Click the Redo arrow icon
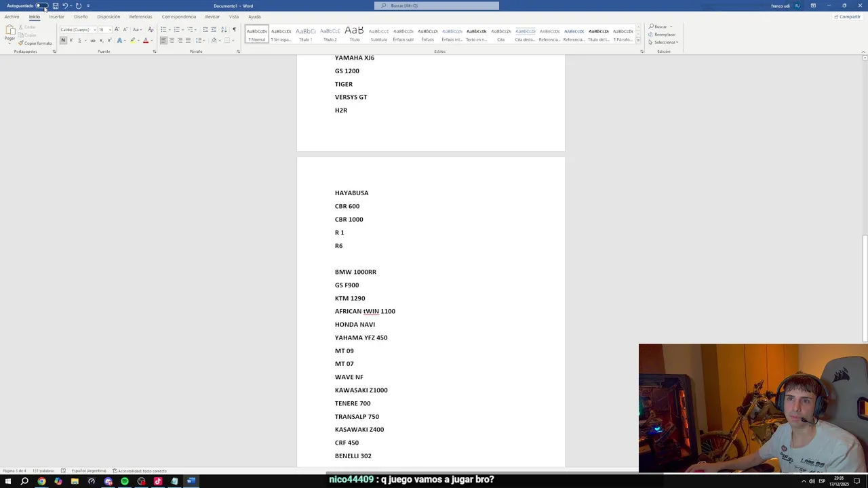 pyautogui.click(x=79, y=5)
